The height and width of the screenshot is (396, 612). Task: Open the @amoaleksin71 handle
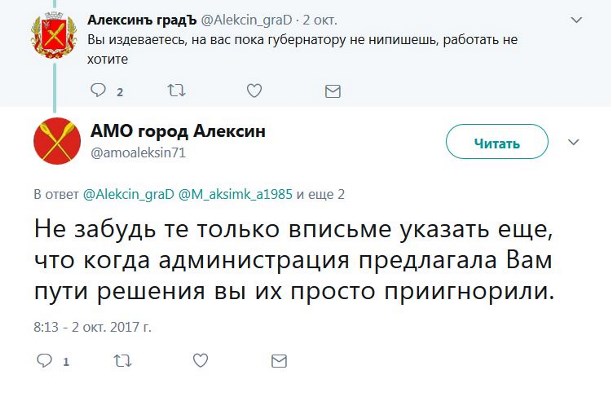[138, 153]
